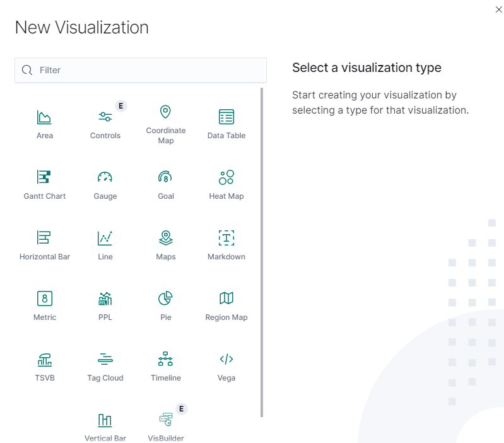Choose the VisBuilder visualization
Screen dimensions: 504x443
coord(165,427)
